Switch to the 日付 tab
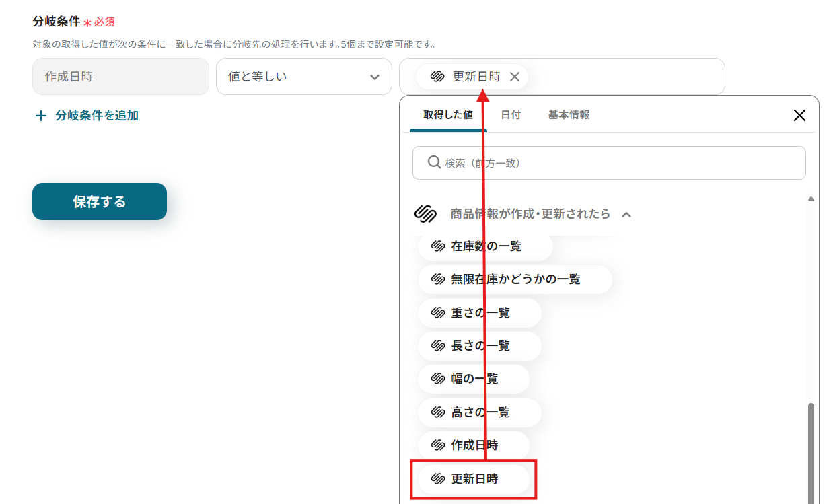The width and height of the screenshot is (831, 504). (x=511, y=115)
